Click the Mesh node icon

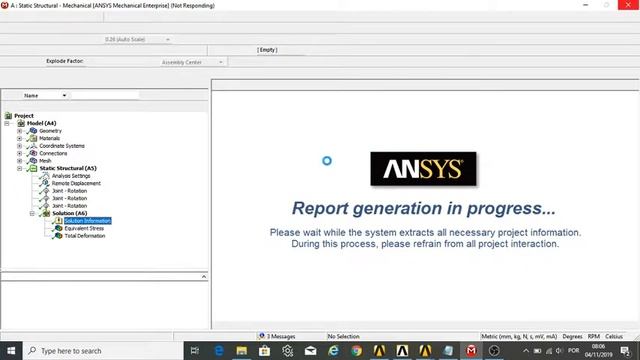tap(33, 161)
